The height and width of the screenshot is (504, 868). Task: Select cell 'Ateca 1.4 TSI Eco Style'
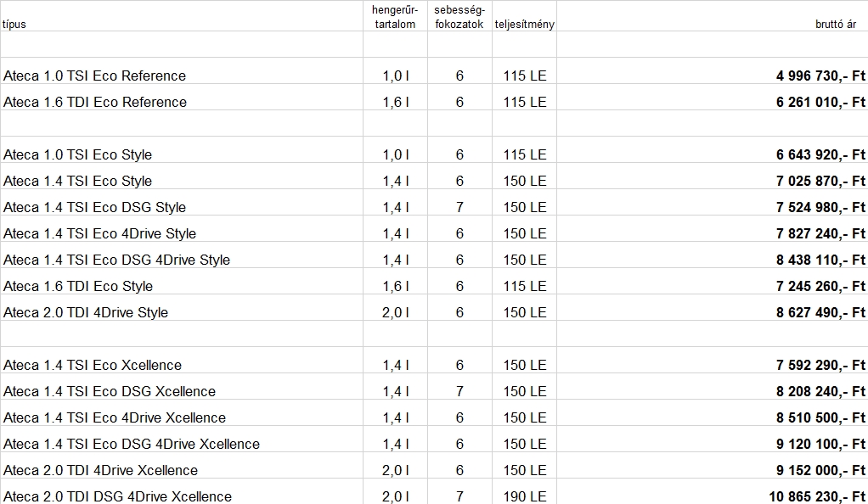[x=182, y=176]
